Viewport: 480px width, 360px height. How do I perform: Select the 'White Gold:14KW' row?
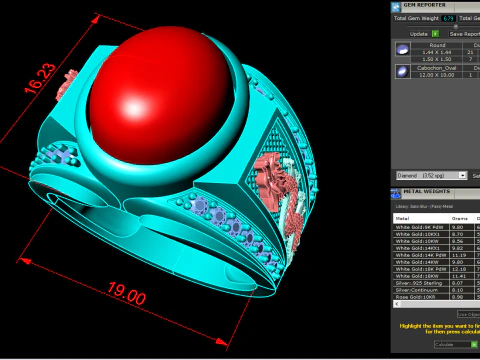point(436,262)
